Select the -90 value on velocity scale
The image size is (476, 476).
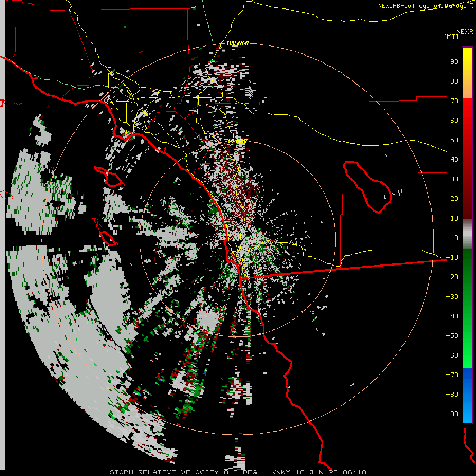pyautogui.click(x=452, y=414)
